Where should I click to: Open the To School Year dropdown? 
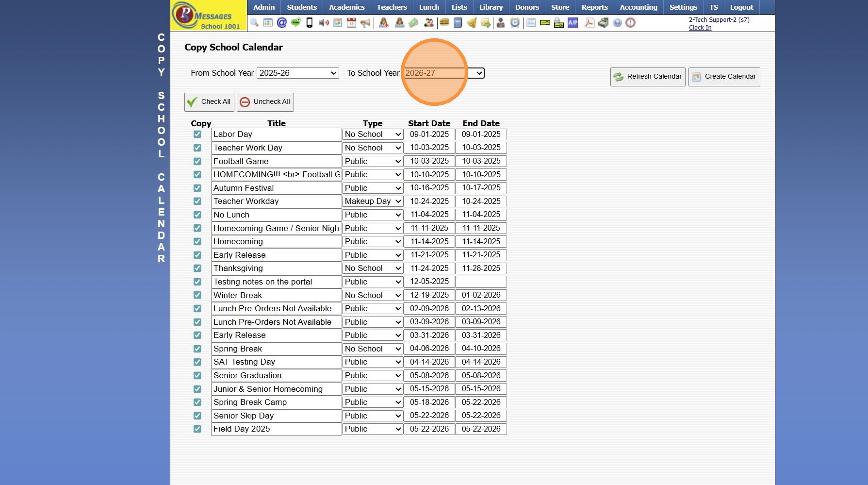(x=443, y=73)
